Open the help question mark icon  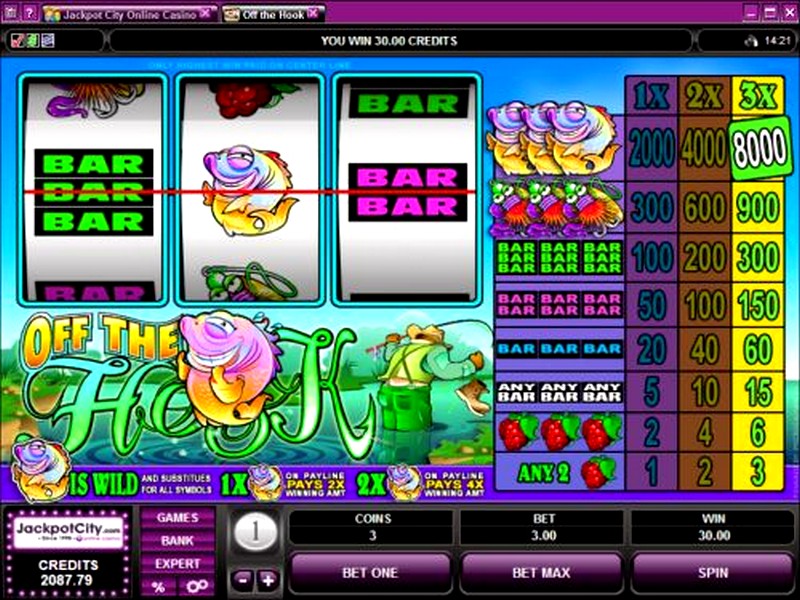click(30, 14)
